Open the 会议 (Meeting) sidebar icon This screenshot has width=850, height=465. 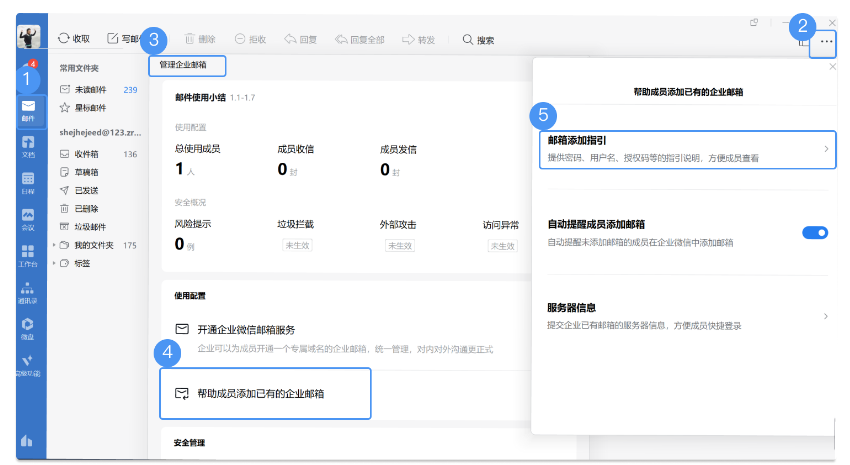[29, 218]
